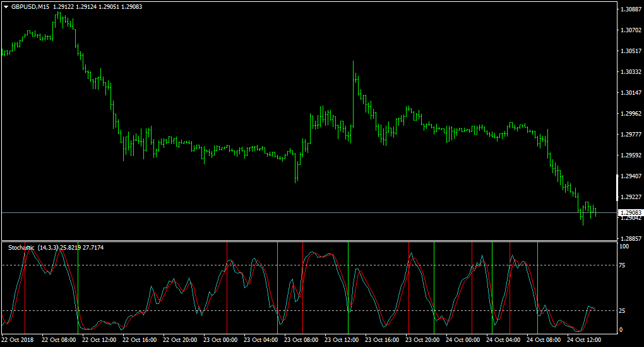Open the dropdown arrow beside GBPUSD,M15
The image size is (644, 347).
point(6,7)
